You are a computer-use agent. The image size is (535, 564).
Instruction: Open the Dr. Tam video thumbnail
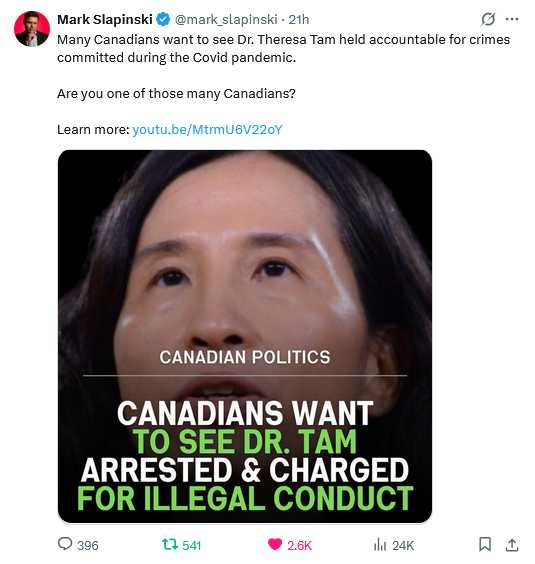pyautogui.click(x=245, y=336)
